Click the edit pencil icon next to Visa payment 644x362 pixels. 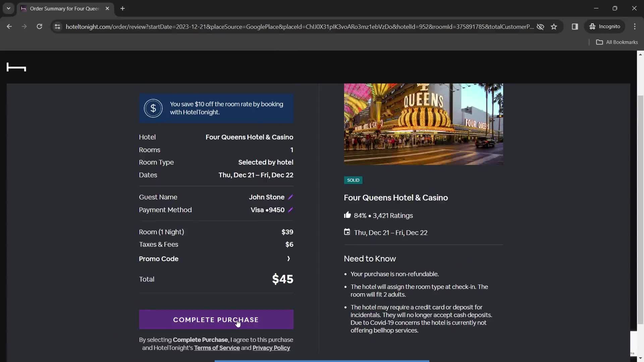coord(290,209)
